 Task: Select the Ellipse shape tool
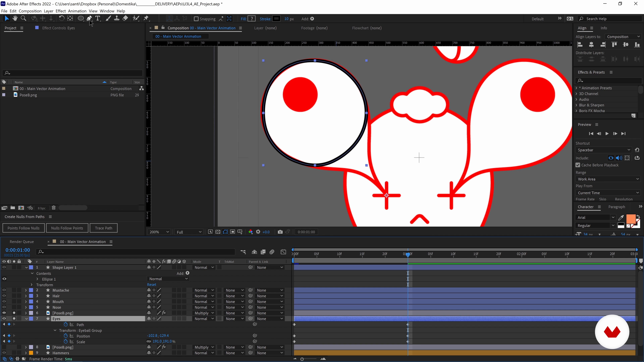click(x=80, y=18)
